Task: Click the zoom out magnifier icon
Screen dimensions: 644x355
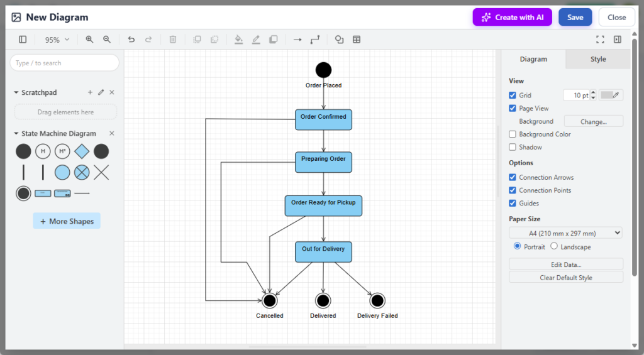Action: (107, 40)
